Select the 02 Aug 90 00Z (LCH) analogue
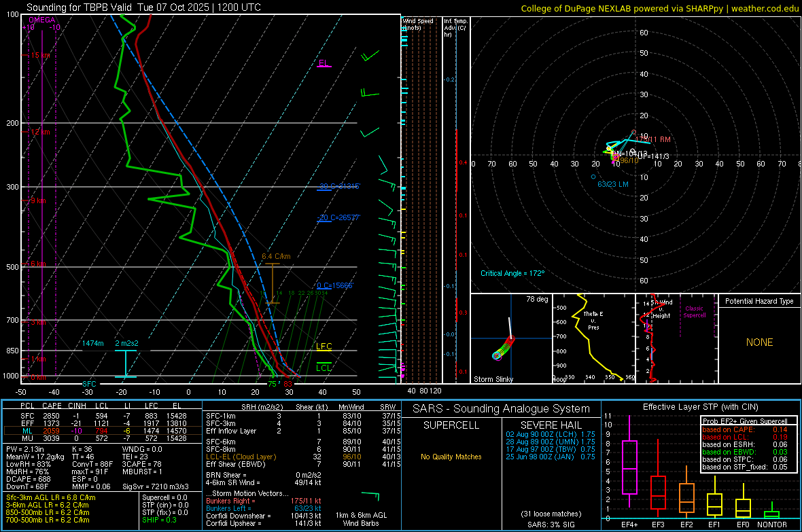This screenshot has width=802, height=532. [x=551, y=434]
